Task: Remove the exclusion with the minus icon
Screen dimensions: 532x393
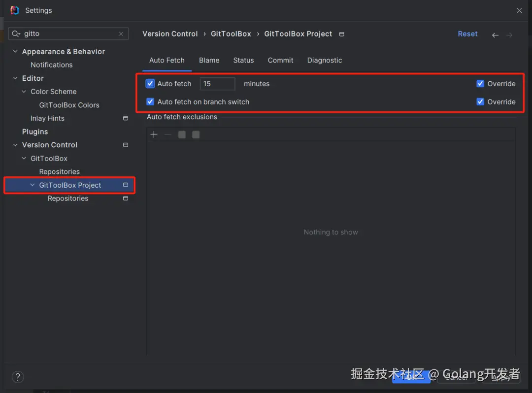Action: (x=167, y=134)
